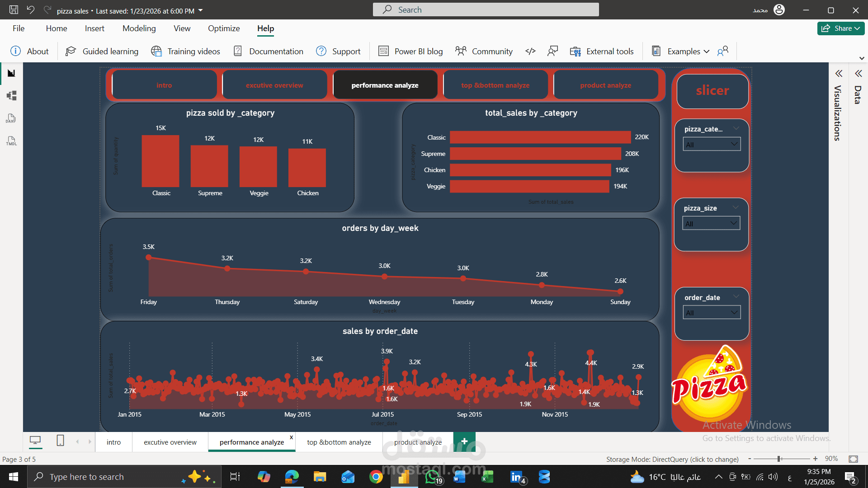Click the green Share button
The height and width of the screenshot is (488, 868).
coord(840,28)
